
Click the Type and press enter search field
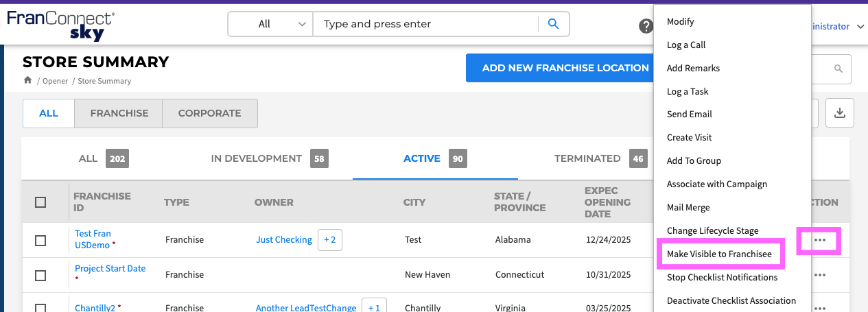pyautogui.click(x=425, y=24)
